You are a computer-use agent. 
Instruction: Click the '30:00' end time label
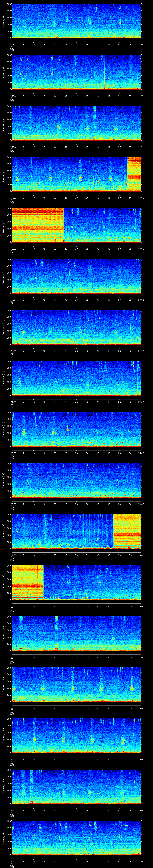point(141,810)
